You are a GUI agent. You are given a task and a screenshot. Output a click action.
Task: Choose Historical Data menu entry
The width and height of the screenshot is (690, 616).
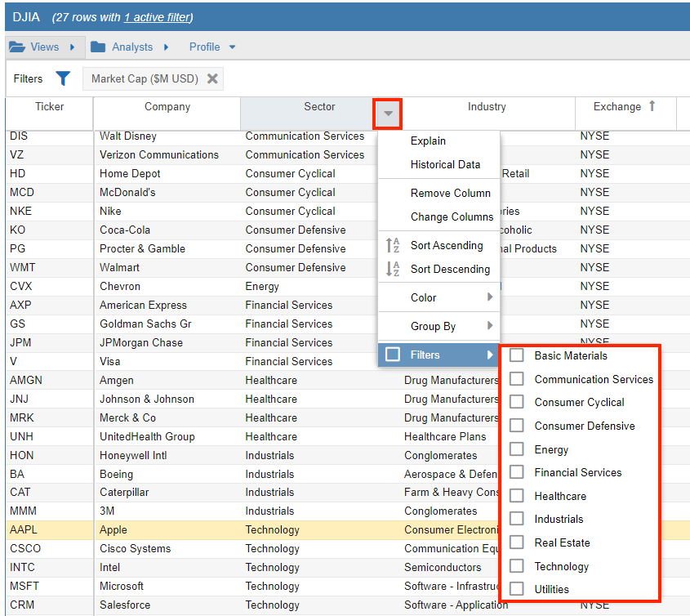[x=445, y=164]
